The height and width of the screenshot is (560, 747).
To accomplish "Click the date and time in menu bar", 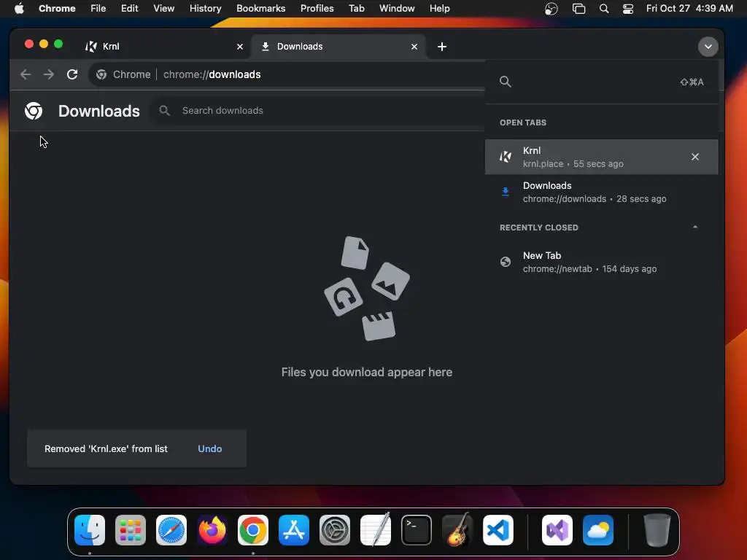I will coord(689,8).
